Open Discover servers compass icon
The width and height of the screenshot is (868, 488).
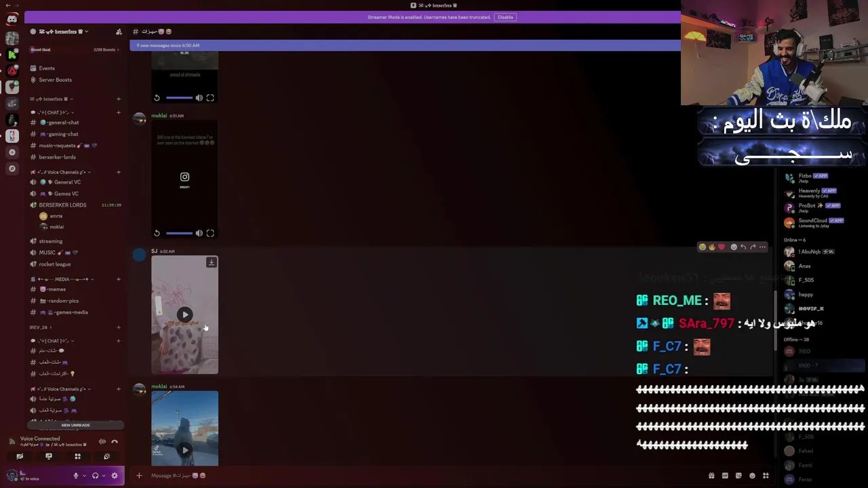(12, 168)
